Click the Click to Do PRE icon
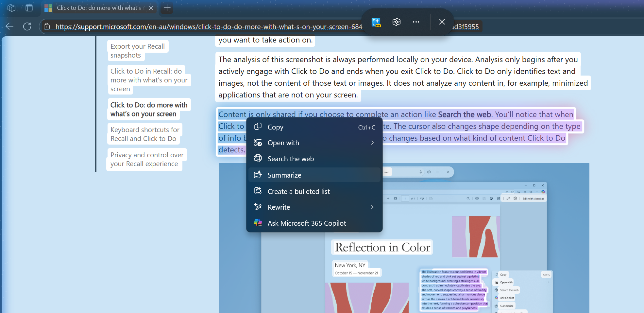This screenshot has height=313, width=644. (x=376, y=22)
